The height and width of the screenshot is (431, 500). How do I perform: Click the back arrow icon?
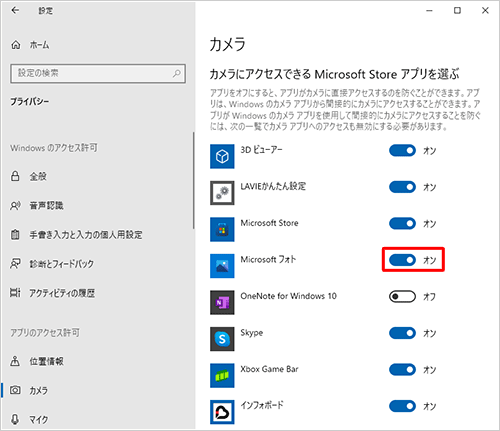click(x=15, y=10)
